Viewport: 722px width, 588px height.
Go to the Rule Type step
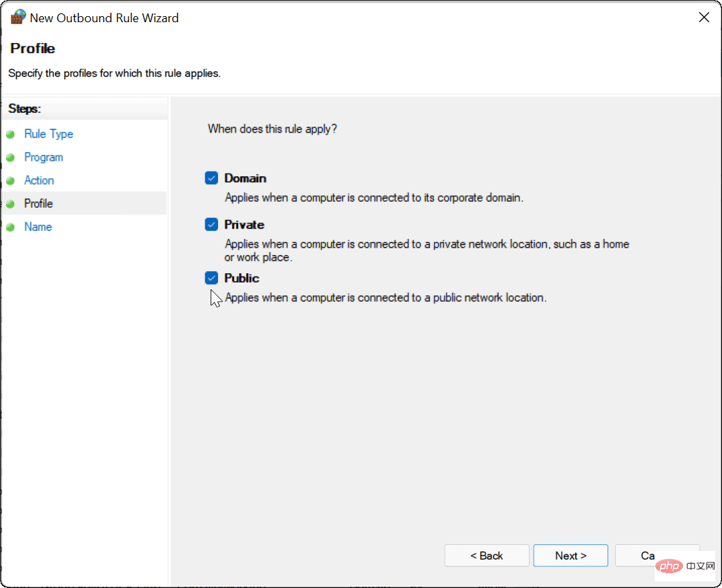pyautogui.click(x=48, y=134)
